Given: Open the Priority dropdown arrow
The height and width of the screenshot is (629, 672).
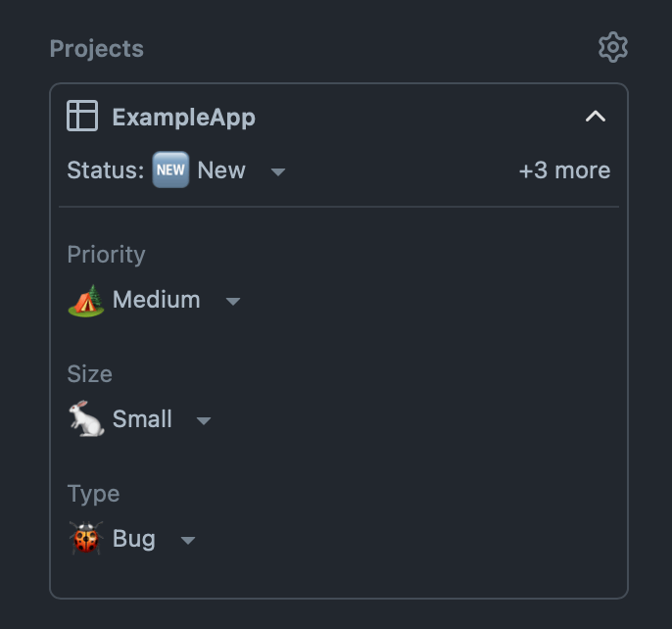Looking at the screenshot, I should click(x=233, y=301).
